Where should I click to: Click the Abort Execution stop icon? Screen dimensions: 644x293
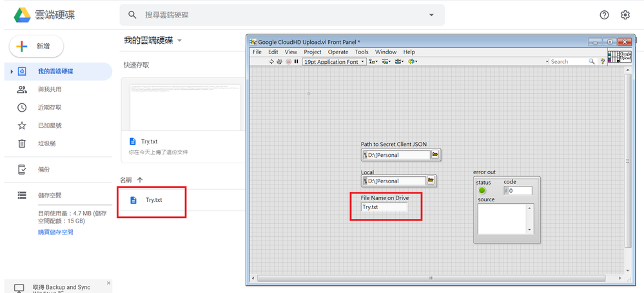click(289, 62)
